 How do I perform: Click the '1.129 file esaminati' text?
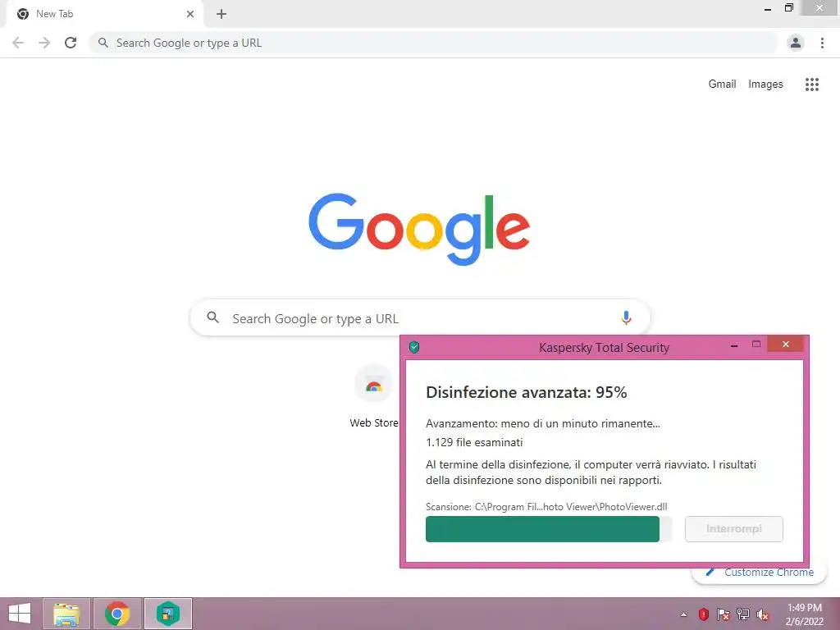tap(474, 442)
